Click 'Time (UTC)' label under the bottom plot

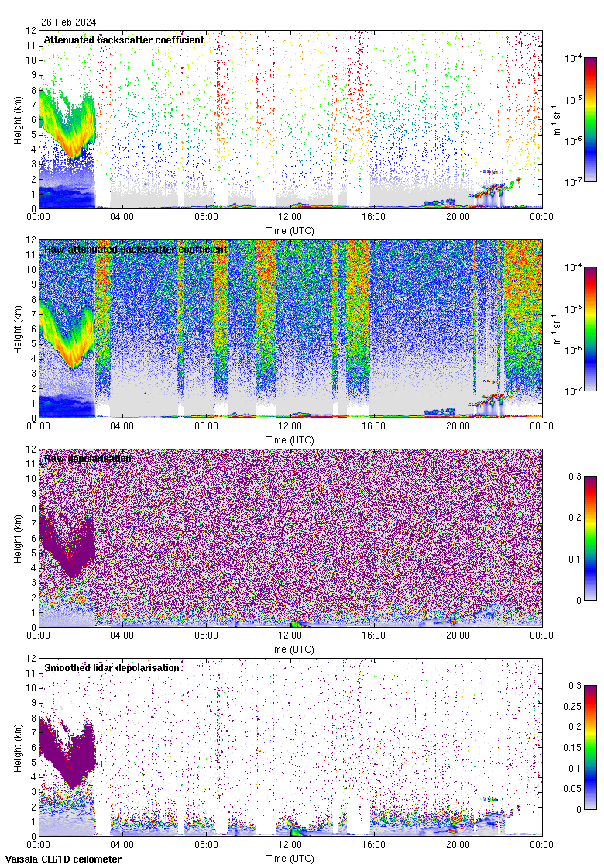coord(290,859)
